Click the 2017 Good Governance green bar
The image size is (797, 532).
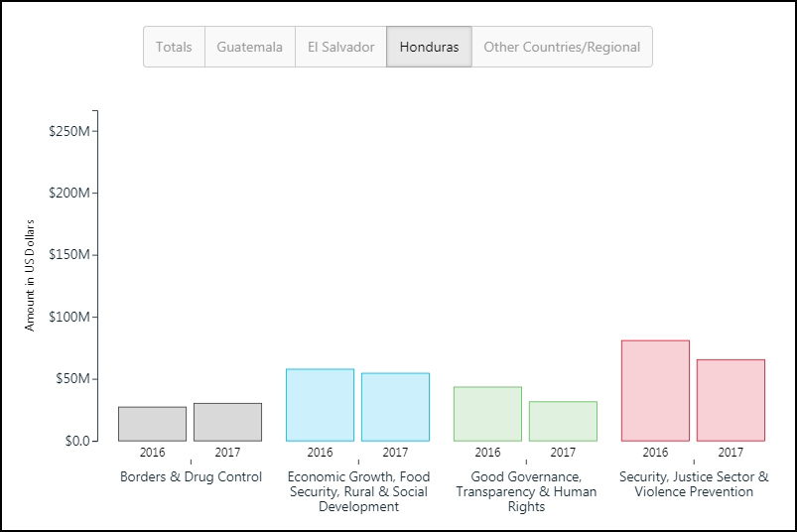pyautogui.click(x=563, y=421)
